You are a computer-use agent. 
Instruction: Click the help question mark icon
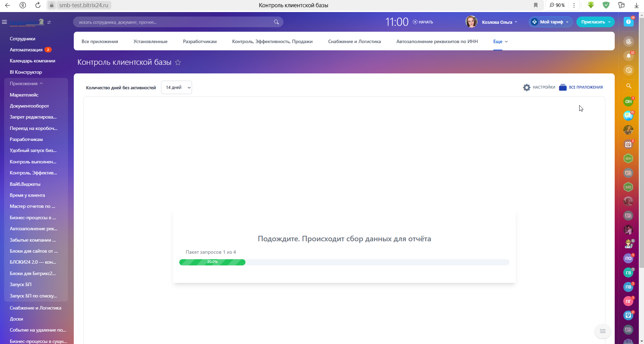click(628, 22)
